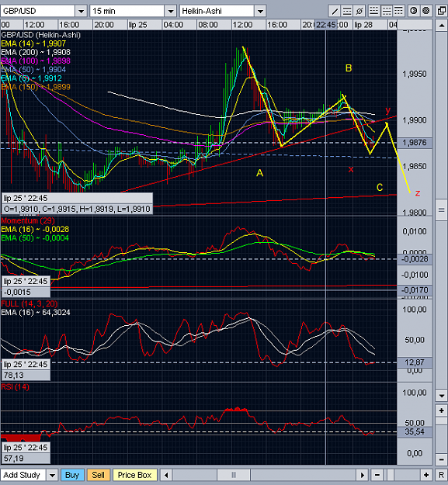Click the detach chart window icon
The width and height of the screenshot is (448, 485).
(442, 11)
